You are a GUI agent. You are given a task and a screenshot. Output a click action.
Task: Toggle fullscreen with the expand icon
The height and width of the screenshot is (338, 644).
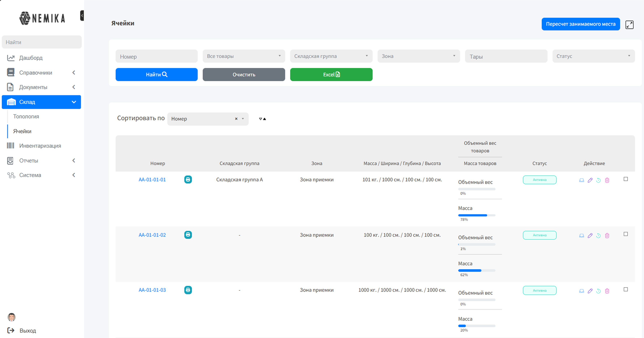(629, 25)
